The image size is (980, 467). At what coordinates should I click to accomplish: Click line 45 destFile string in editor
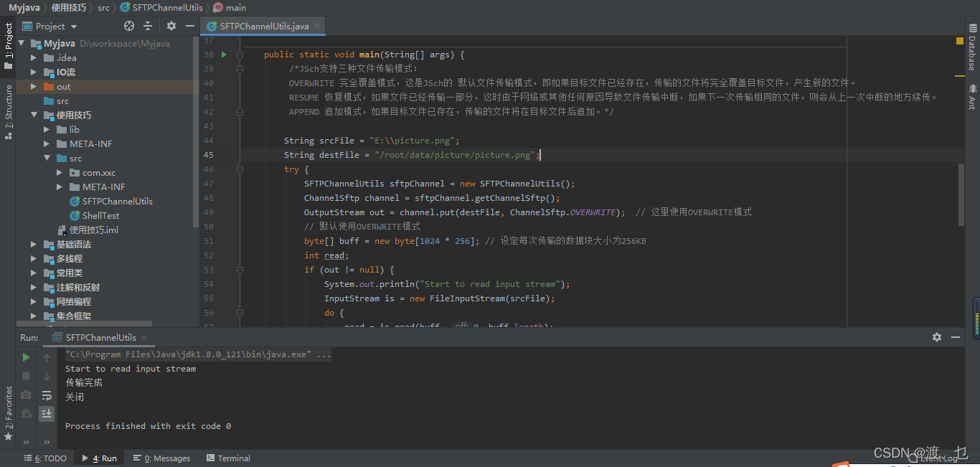[x=456, y=155]
